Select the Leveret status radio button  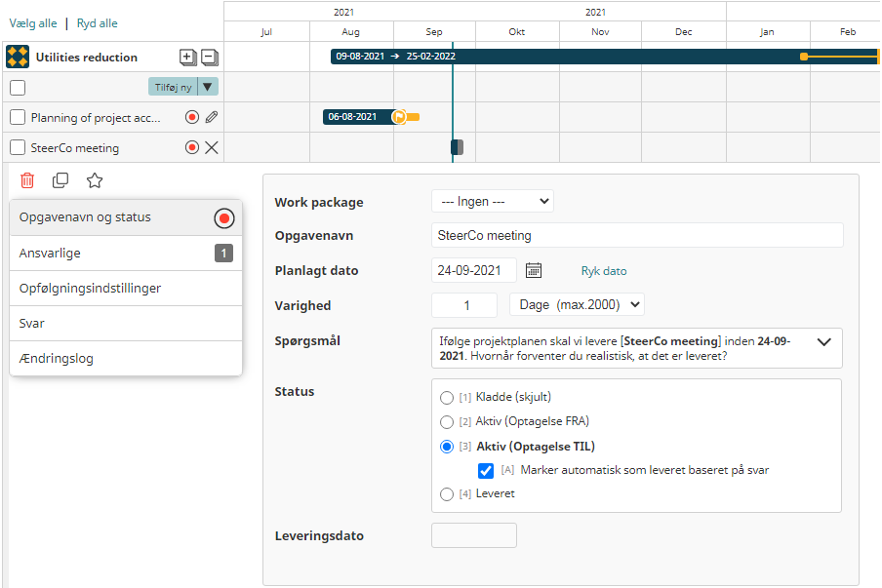(447, 494)
